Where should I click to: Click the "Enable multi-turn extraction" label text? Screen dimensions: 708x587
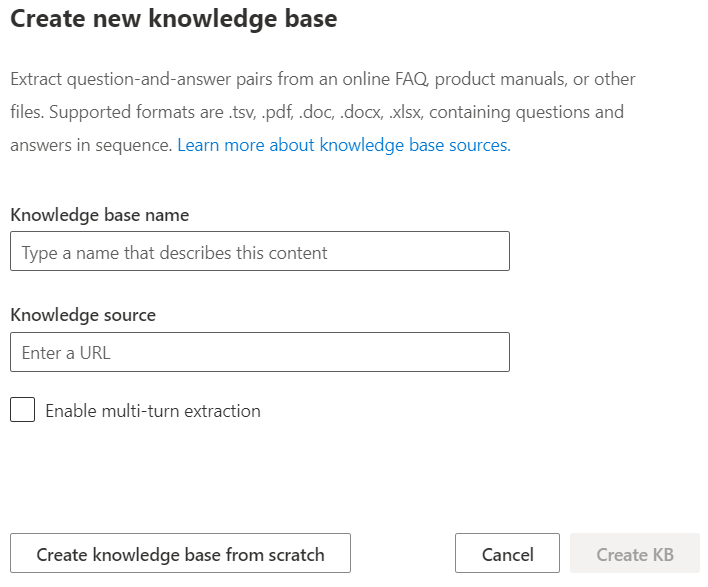153,411
